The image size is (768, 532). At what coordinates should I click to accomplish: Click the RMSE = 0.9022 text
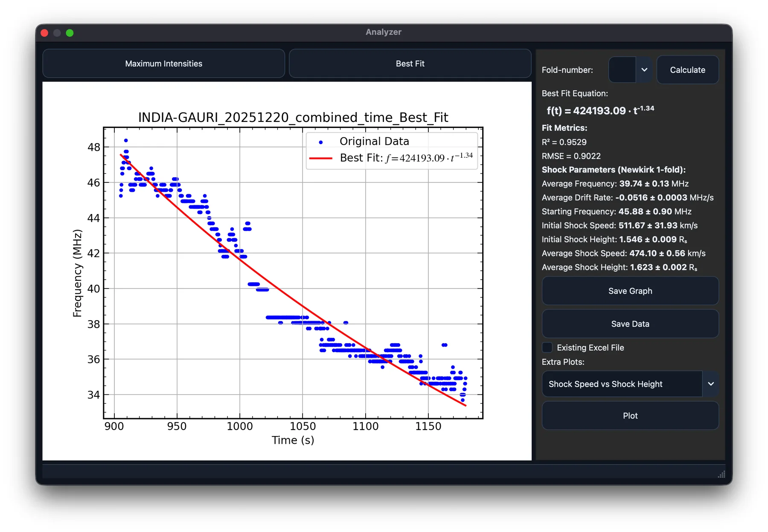click(571, 156)
